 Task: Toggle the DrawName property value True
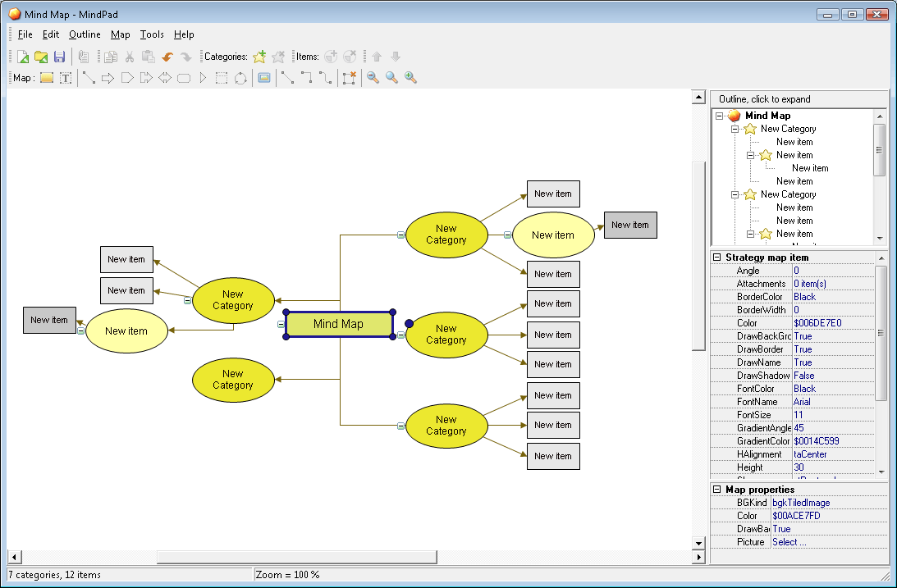tap(803, 362)
